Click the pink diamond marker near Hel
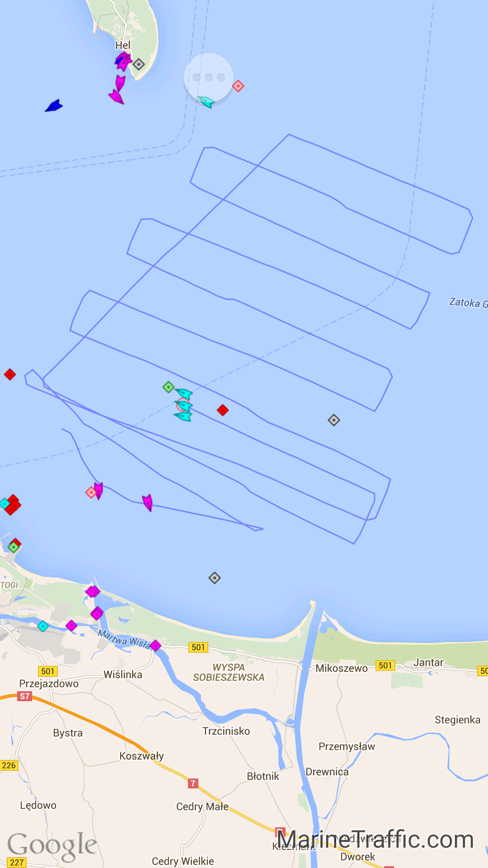Image resolution: width=488 pixels, height=868 pixels. point(238,86)
